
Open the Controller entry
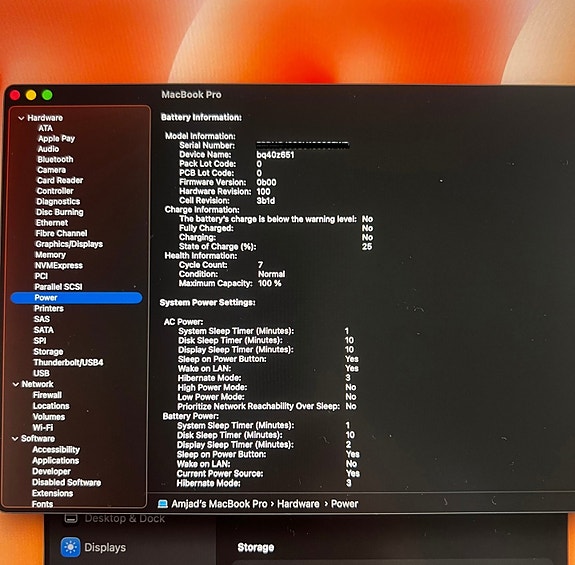pos(55,191)
